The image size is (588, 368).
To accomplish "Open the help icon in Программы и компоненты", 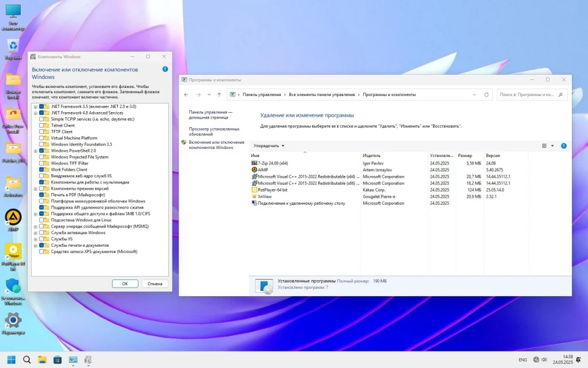I will (x=563, y=145).
